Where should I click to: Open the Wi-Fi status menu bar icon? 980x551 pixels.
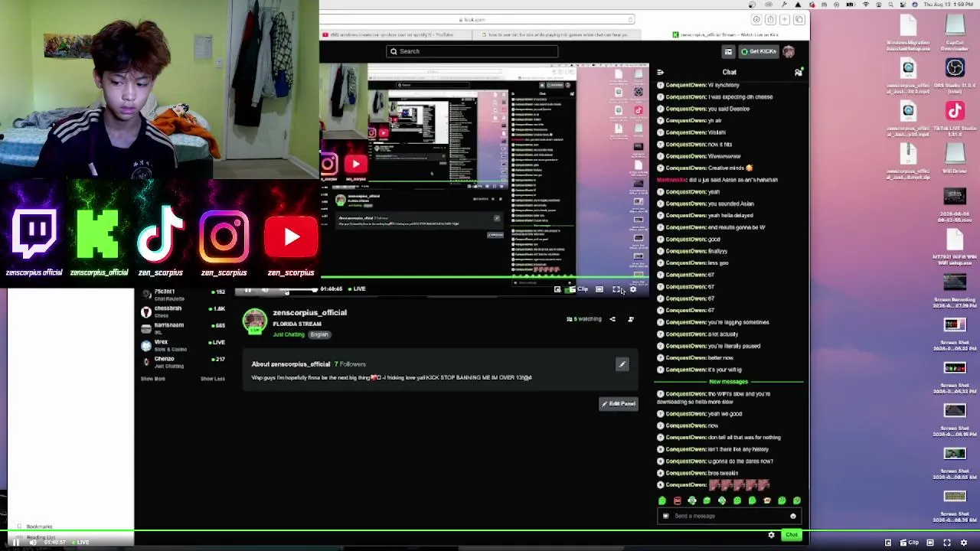click(865, 5)
